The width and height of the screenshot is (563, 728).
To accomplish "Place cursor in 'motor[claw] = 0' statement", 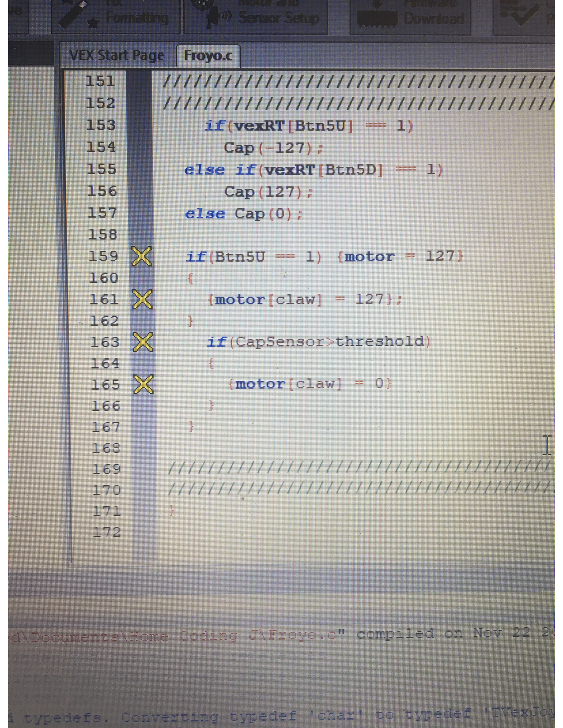I will coord(309,384).
